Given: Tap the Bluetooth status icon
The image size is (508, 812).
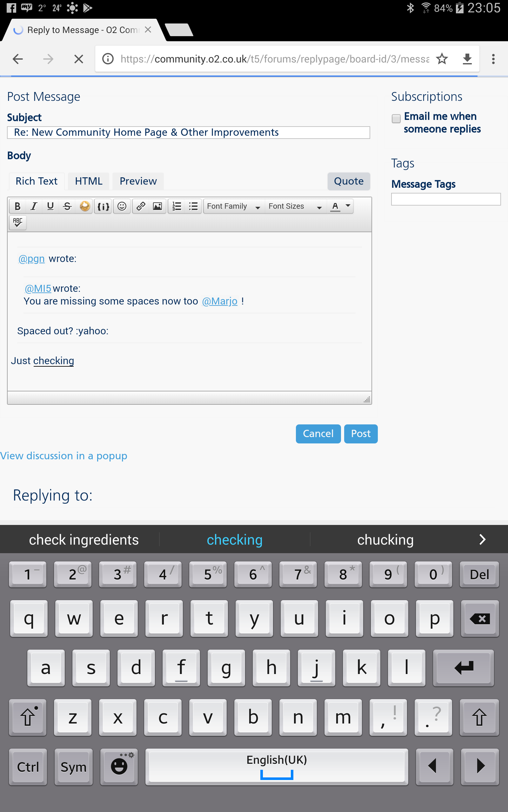Looking at the screenshot, I should click(410, 8).
